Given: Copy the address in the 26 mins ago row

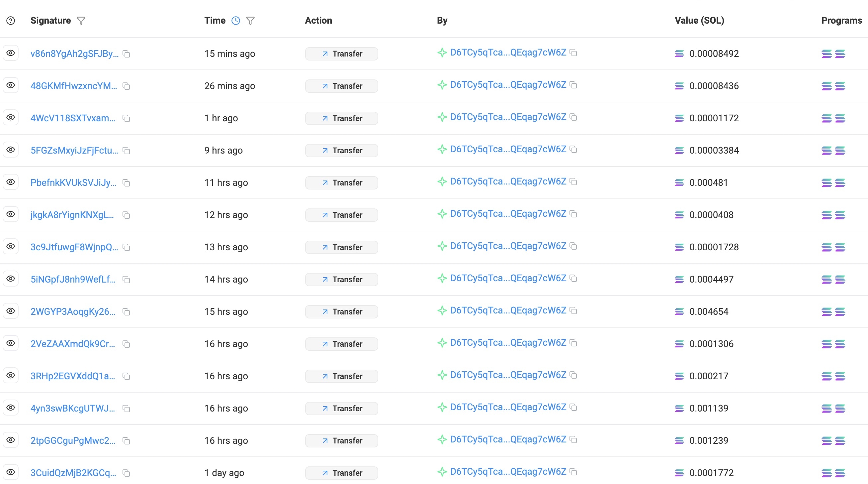Looking at the screenshot, I should 573,85.
